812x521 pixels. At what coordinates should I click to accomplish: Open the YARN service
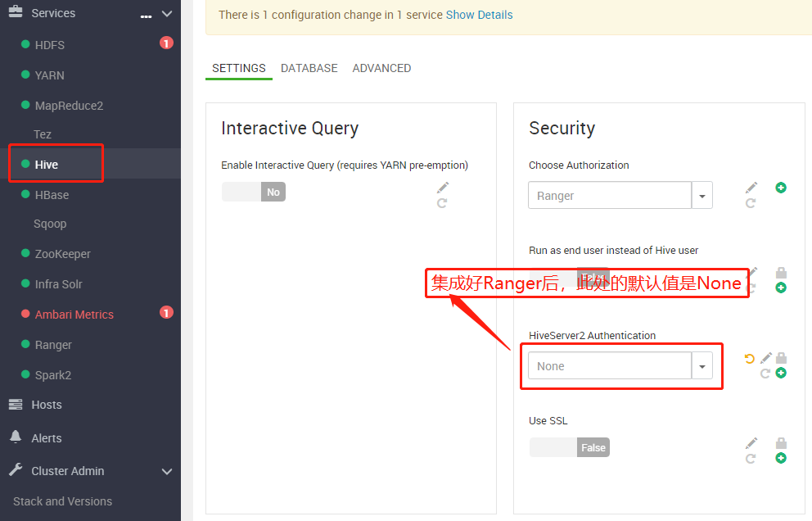tap(50, 75)
